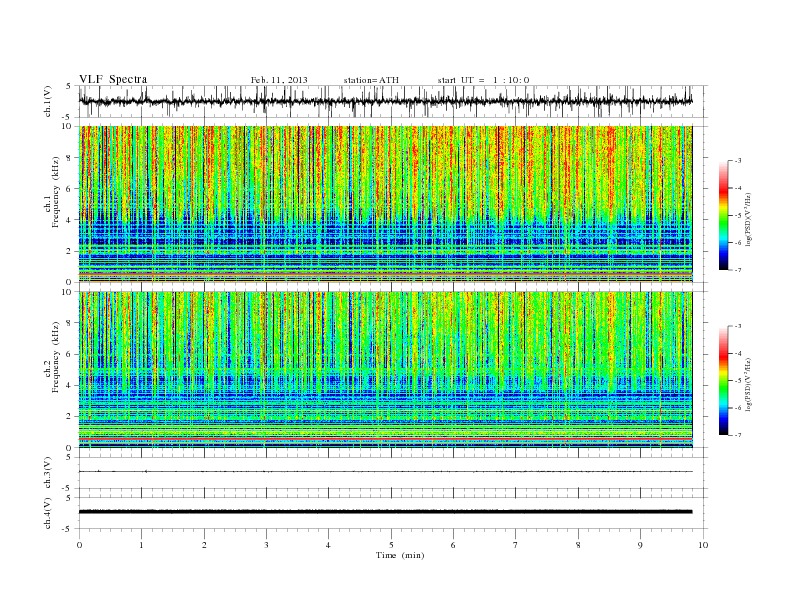Click the "-7" tick on the upper color bar
Screen dimensions: 792x612
737,270
